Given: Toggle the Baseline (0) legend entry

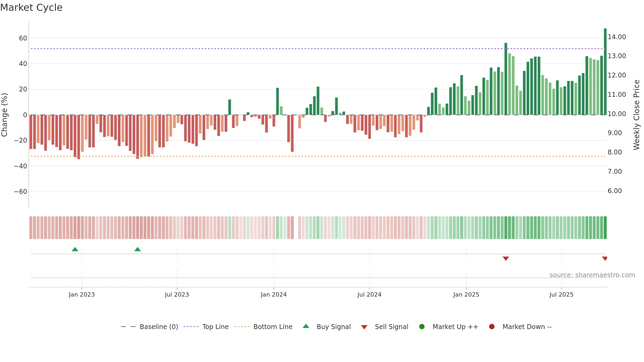Looking at the screenshot, I should (x=149, y=327).
